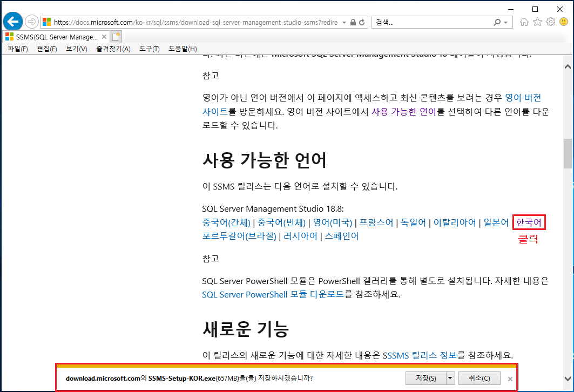Click the scrollbar up arrow

[568, 66]
